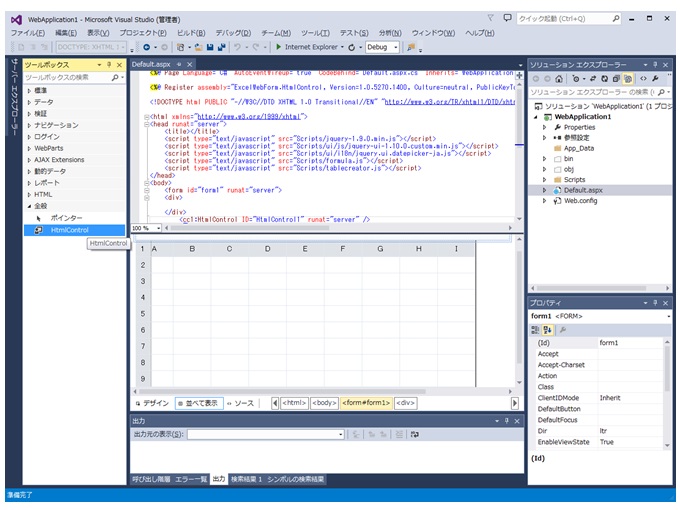Click the Save All icon
This screenshot has width=680, height=510.
point(222,47)
